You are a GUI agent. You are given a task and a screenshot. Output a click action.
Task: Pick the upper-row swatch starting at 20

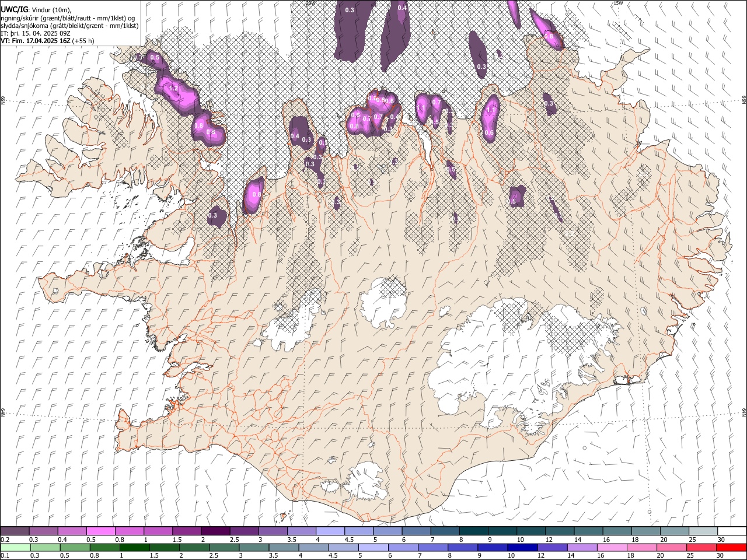pos(673,531)
